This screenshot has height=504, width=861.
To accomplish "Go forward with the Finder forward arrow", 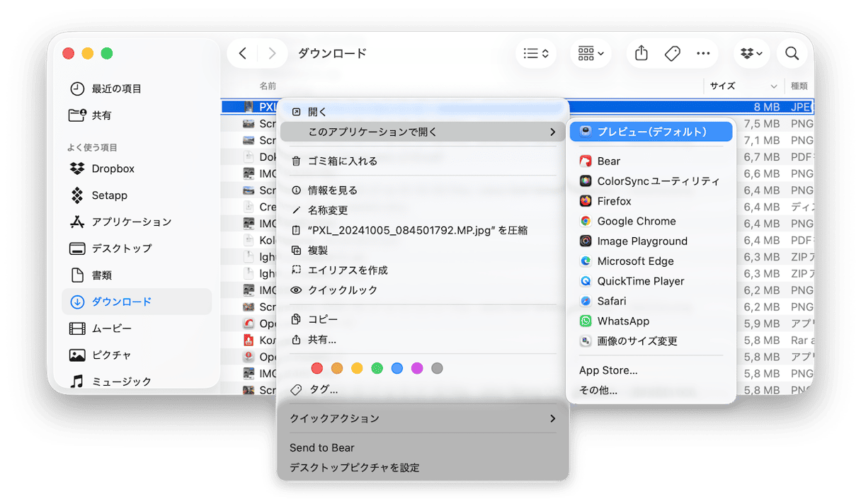I will pyautogui.click(x=272, y=53).
